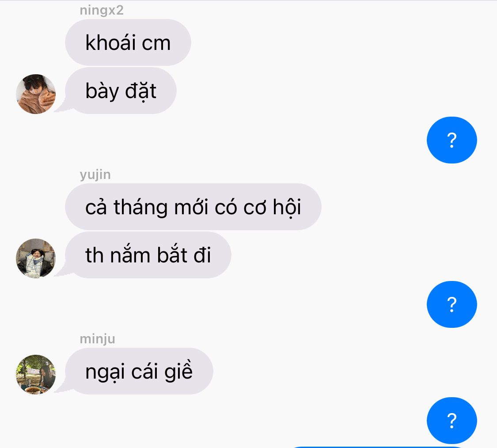The image size is (497, 448).
Task: Select the first blue question mark bubble
Action: coord(451,140)
